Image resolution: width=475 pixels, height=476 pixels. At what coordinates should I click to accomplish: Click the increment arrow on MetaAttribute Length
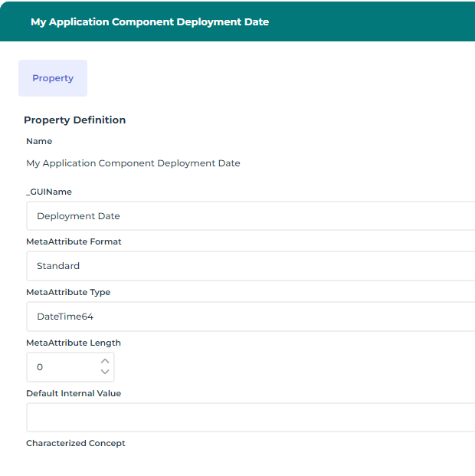click(x=105, y=361)
